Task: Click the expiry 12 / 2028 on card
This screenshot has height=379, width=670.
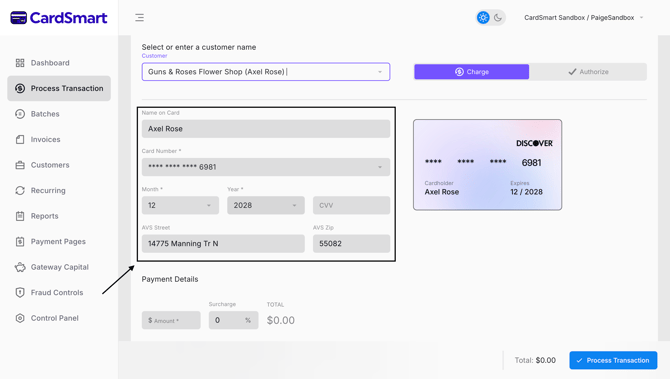Action: point(526,192)
